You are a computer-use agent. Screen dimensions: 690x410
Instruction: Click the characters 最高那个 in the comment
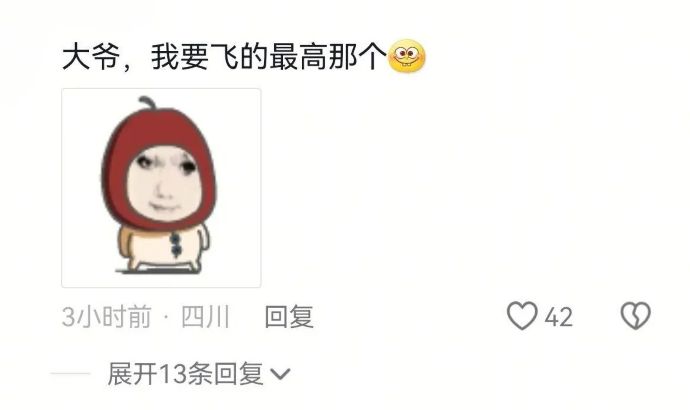328,56
